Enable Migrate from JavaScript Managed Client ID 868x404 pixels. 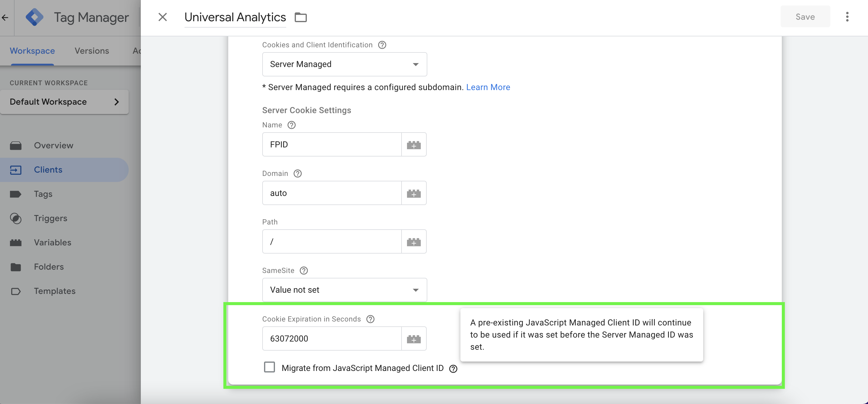click(x=269, y=367)
